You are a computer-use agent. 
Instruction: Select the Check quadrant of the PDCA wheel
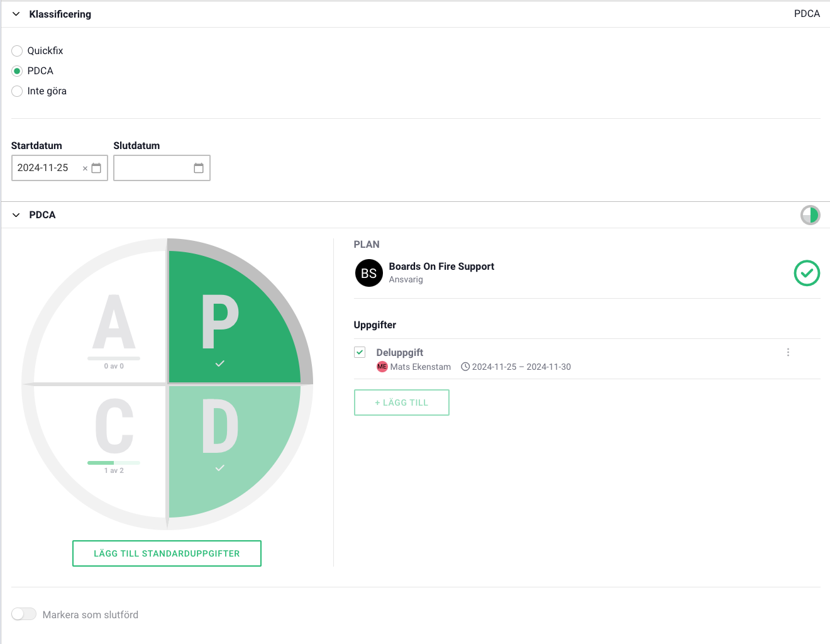[107, 440]
